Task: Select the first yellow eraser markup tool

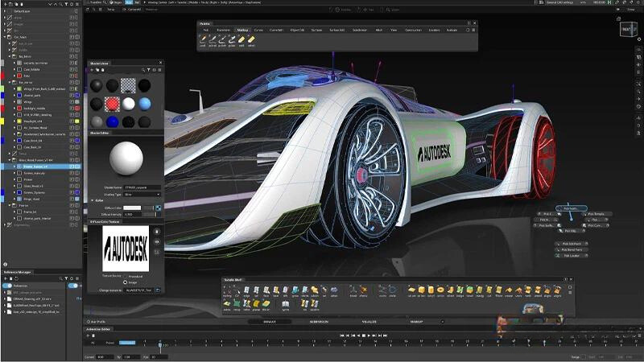Action: (x=242, y=39)
